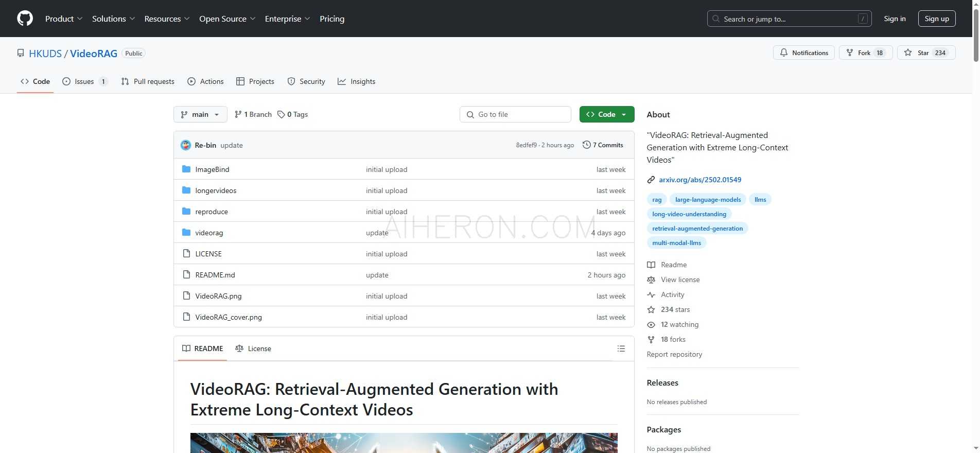Click the repository icon beside HKUDS
Image resolution: width=980 pixels, height=453 pixels.
21,53
